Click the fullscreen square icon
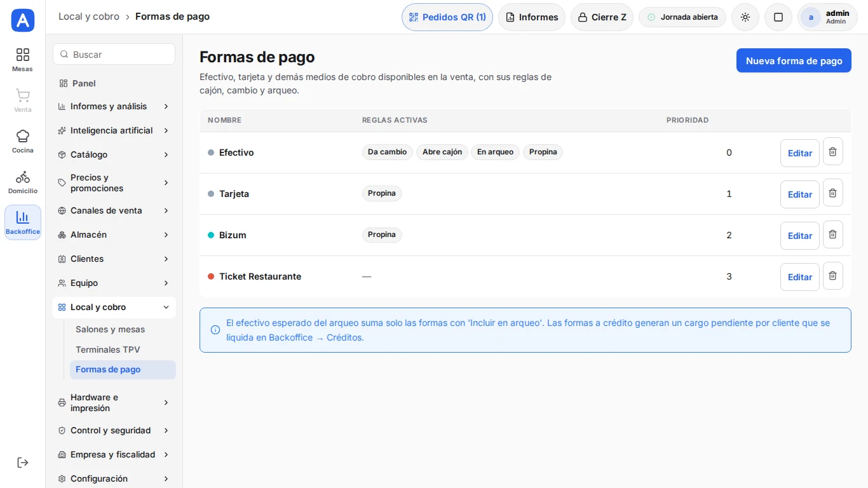The height and width of the screenshot is (488, 868). pyautogui.click(x=778, y=17)
